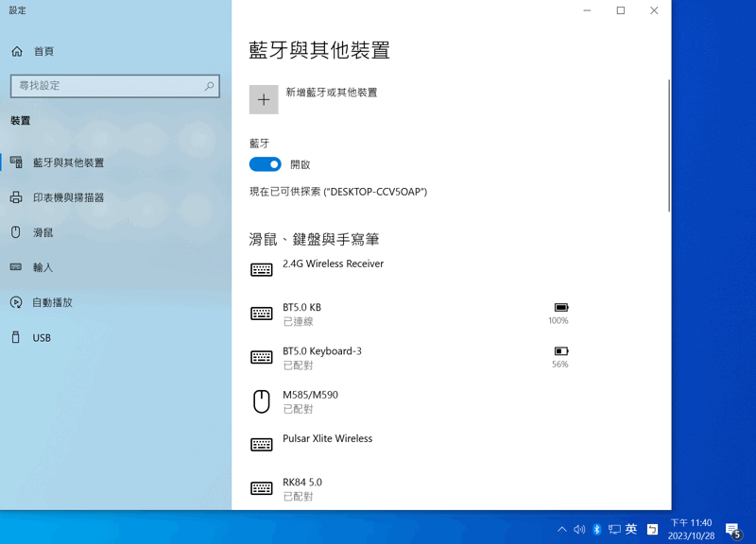Show hidden tray icons chevron in taskbar
The image size is (756, 544).
pos(561,529)
